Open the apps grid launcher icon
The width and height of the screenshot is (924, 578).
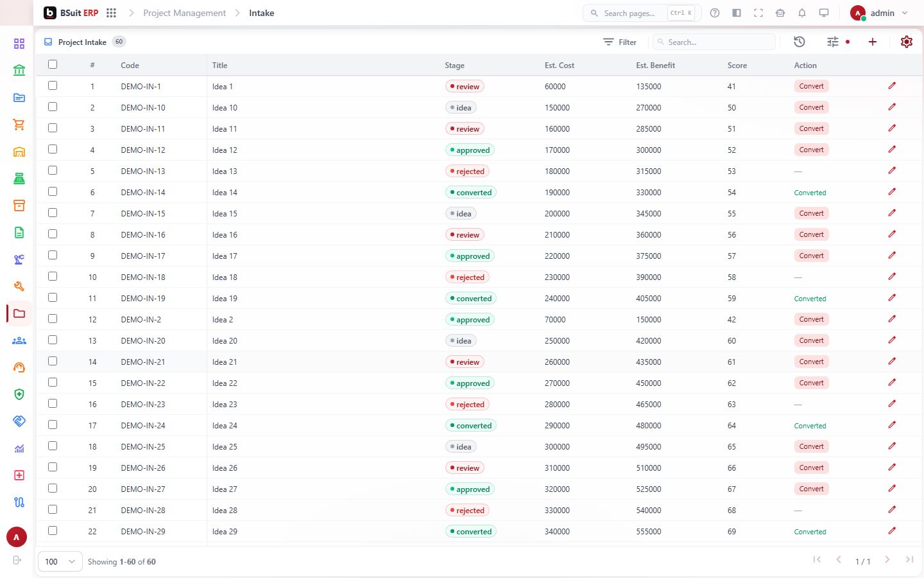[x=111, y=13]
